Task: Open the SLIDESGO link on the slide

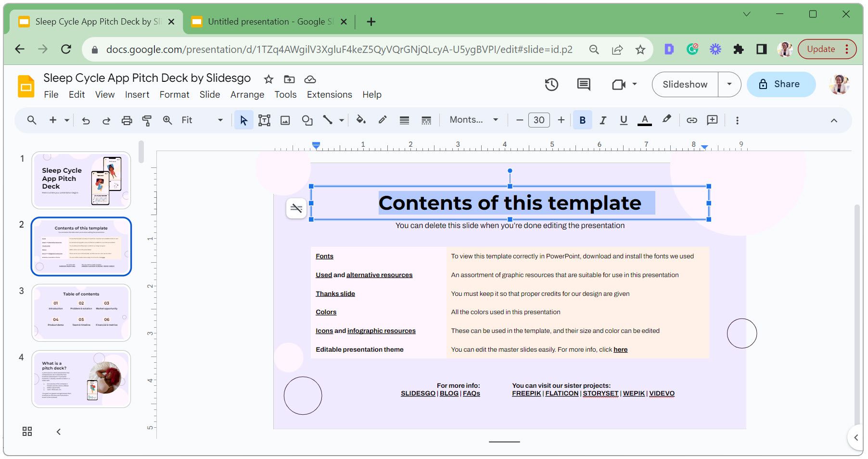Action: [418, 394]
